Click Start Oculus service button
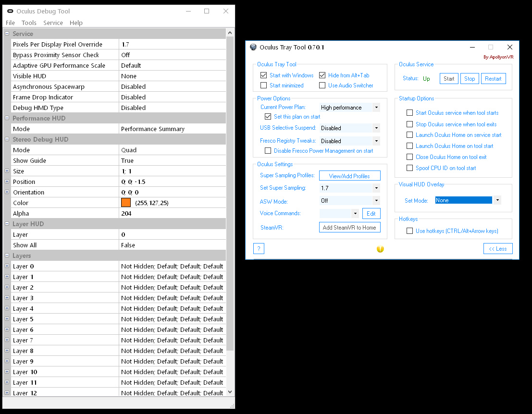The height and width of the screenshot is (414, 532). point(449,79)
